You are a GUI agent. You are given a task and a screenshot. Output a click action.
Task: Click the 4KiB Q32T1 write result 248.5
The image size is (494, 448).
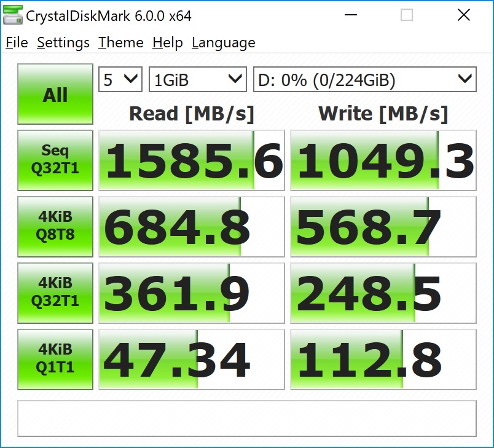pos(383,293)
